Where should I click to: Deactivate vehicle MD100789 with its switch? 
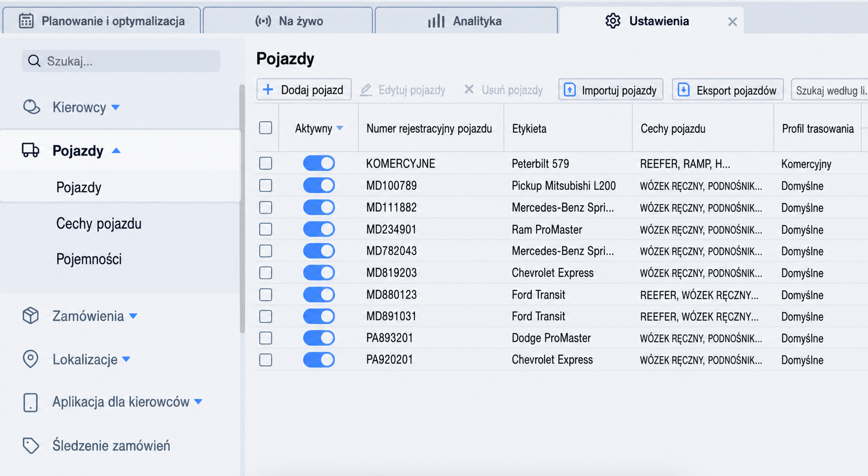319,185
